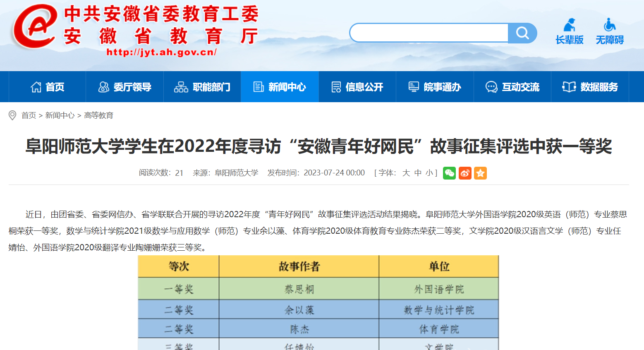
Task: Expand the 职能部门 navigation menu
Action: (202, 87)
